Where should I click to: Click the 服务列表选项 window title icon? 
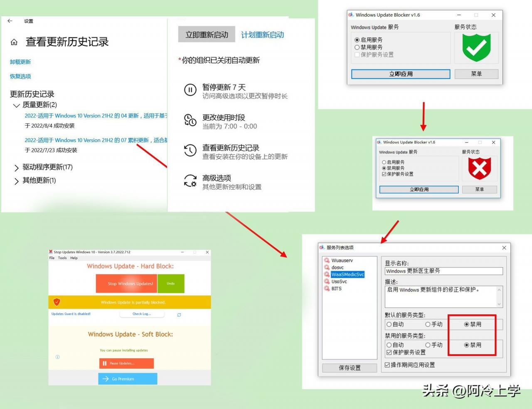pos(322,247)
